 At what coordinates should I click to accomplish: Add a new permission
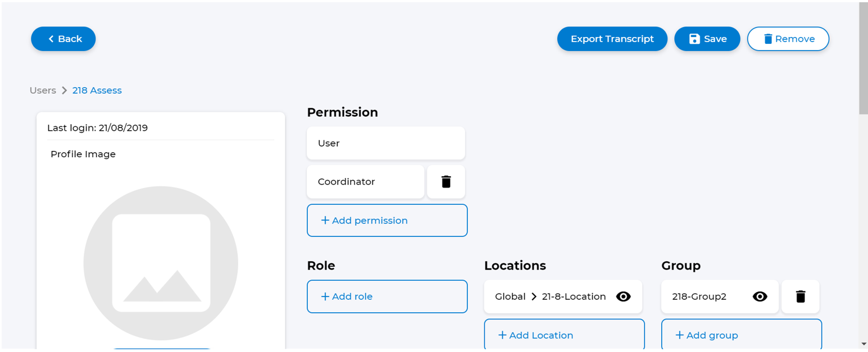387,221
